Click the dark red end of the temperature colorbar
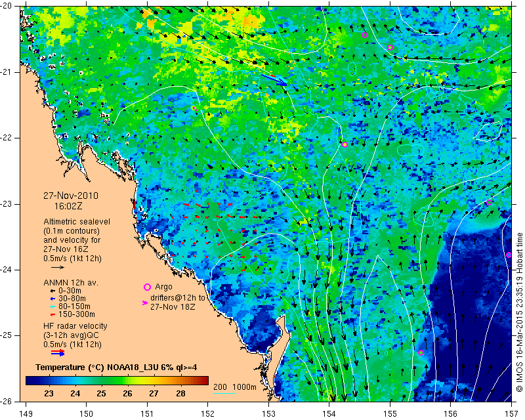Viewport: 525px width, 420px height. [x=203, y=381]
